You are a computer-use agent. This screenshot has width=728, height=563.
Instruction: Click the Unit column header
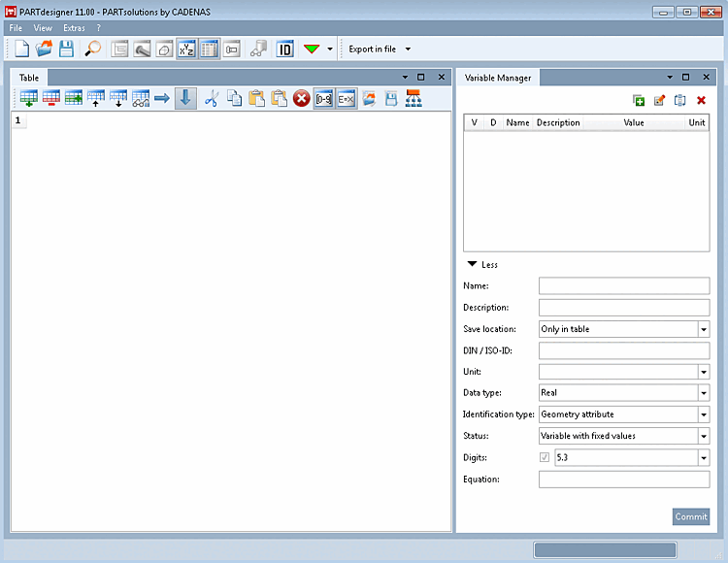click(696, 122)
